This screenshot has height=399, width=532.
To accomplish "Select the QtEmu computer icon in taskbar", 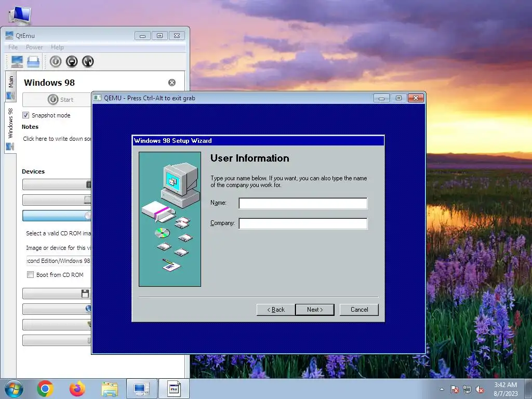I will 141,389.
